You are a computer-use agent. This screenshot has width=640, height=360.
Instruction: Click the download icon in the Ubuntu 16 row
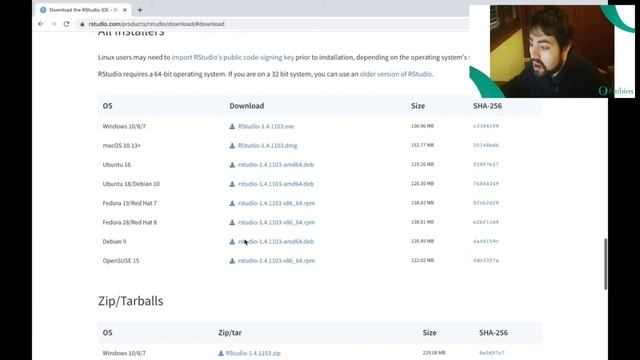(232, 165)
